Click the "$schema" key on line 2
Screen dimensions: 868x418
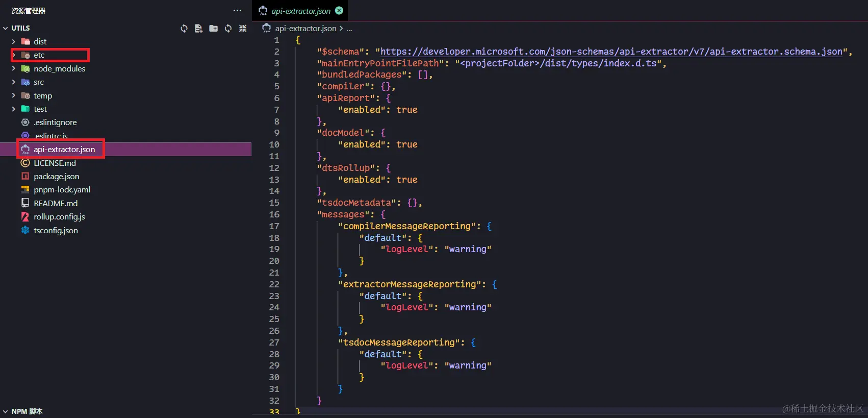pyautogui.click(x=340, y=52)
